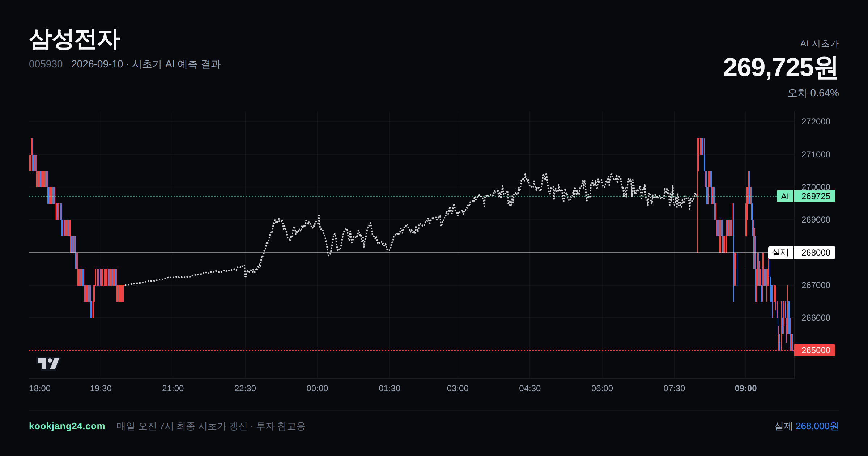The height and width of the screenshot is (456, 868).
Task: Click the 07:30 time axis label
Action: 674,388
